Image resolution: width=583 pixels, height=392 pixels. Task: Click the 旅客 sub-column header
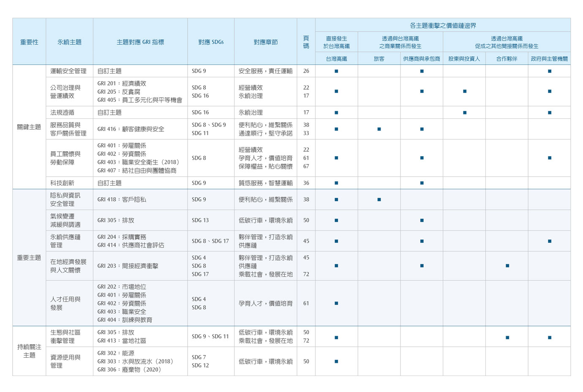click(379, 59)
